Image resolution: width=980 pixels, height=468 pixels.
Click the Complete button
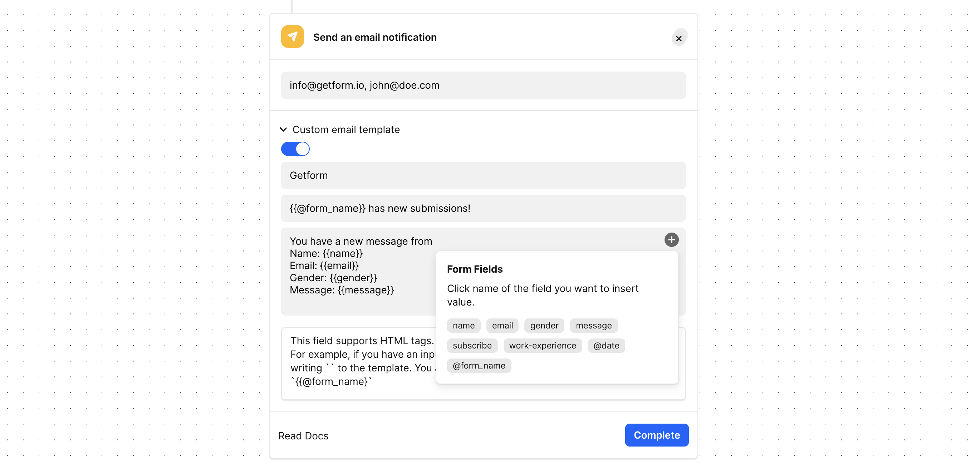656,434
